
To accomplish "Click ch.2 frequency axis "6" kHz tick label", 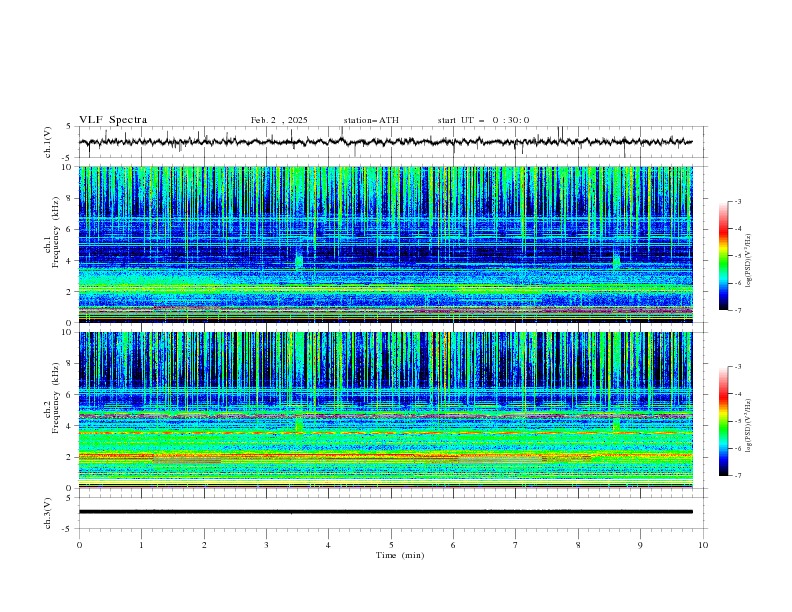I will coord(71,394).
